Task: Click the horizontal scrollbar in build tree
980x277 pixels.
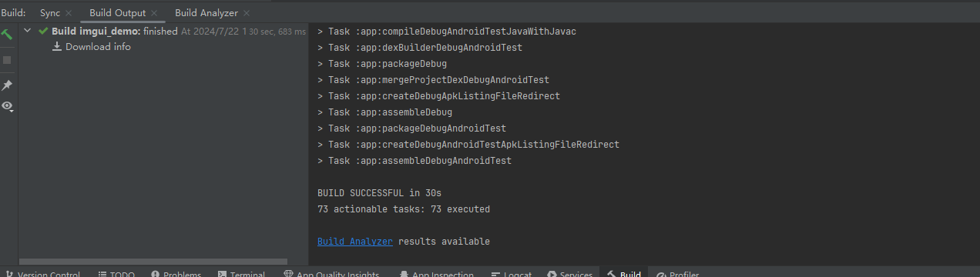Action: tap(153, 262)
